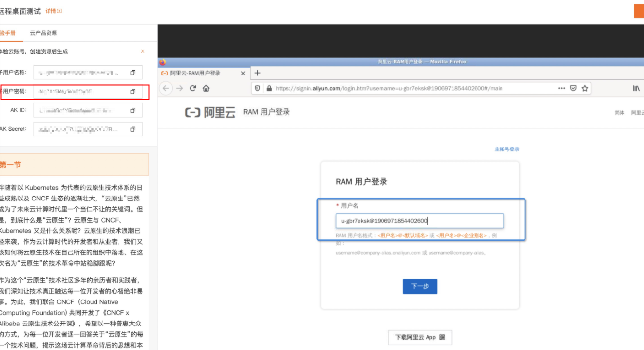This screenshot has width=644, height=350.
Task: Click the 子用户密码 value field
Action: (88, 92)
